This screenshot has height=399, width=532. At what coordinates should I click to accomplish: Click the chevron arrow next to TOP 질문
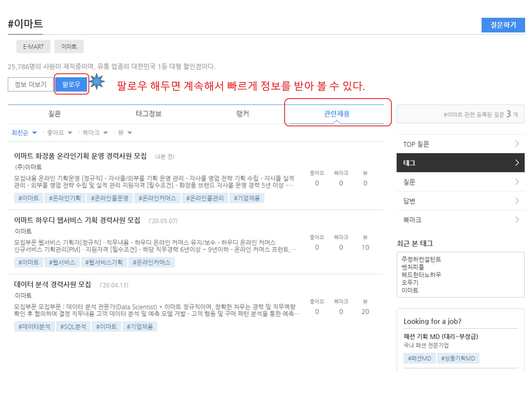(517, 144)
